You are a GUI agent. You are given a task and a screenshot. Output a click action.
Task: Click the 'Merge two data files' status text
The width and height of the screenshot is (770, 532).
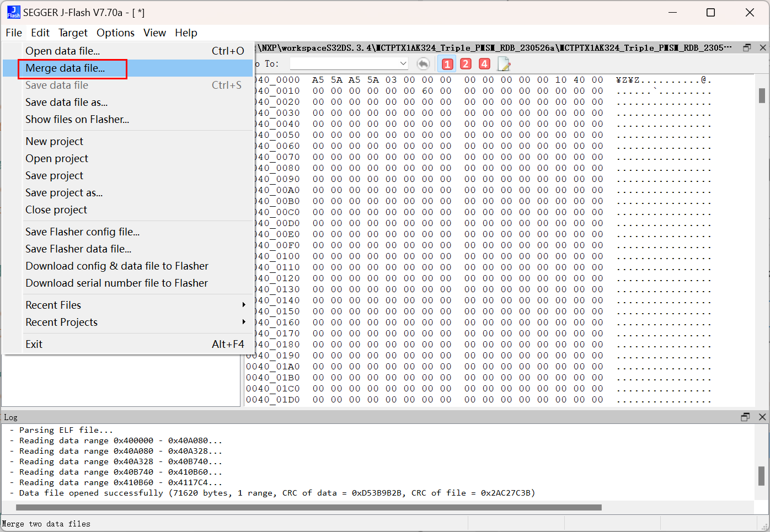pyautogui.click(x=46, y=524)
